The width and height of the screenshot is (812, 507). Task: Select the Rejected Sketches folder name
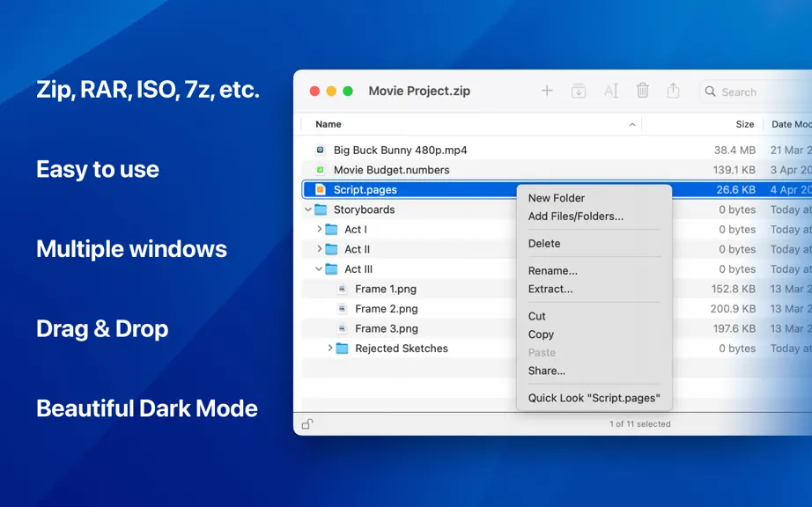click(x=402, y=349)
